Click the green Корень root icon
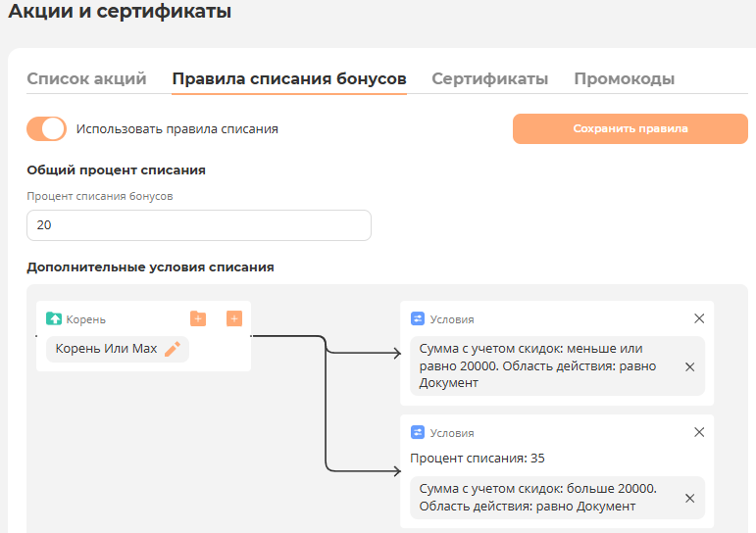The height and width of the screenshot is (533, 756). (x=54, y=319)
